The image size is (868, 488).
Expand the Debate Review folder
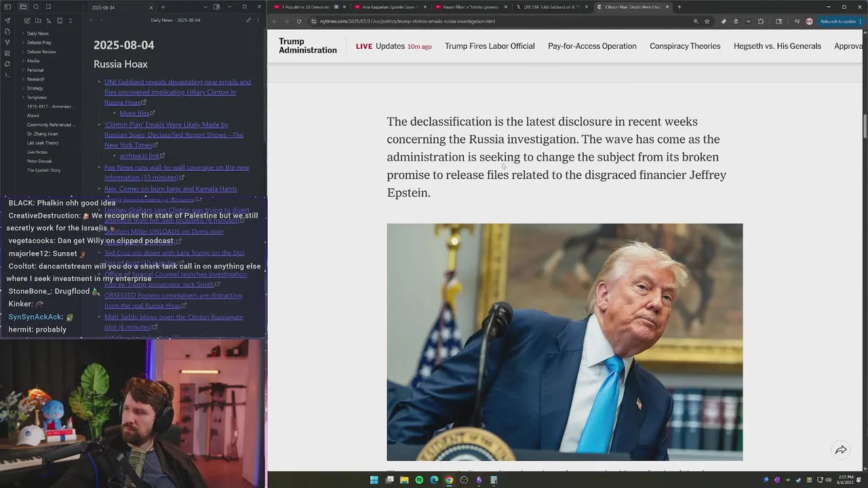[x=41, y=52]
